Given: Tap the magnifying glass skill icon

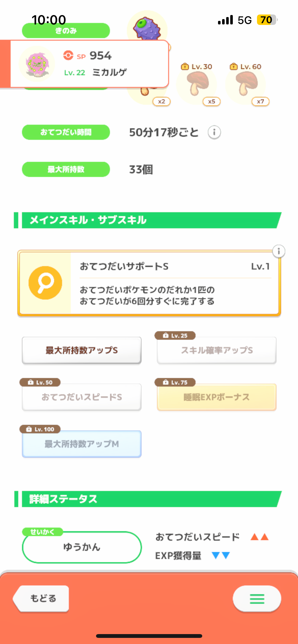Looking at the screenshot, I should click(45, 283).
